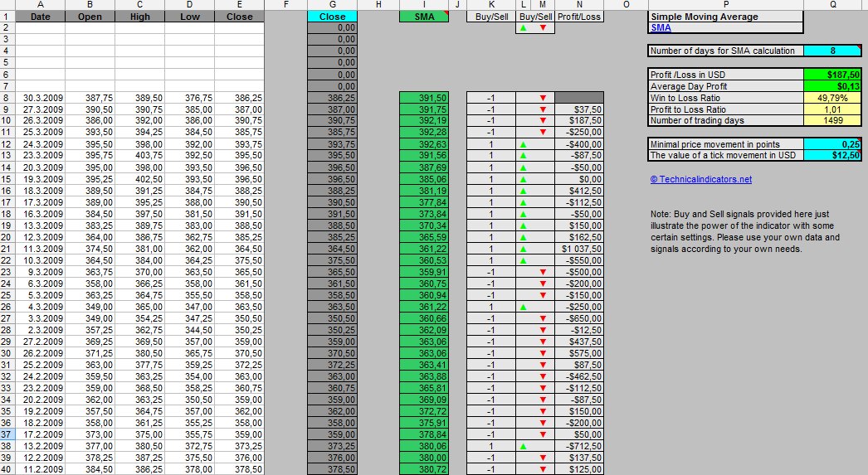Click red sell arrow in row 29
Viewport: 868px width, 475px height.
pyautogui.click(x=543, y=342)
